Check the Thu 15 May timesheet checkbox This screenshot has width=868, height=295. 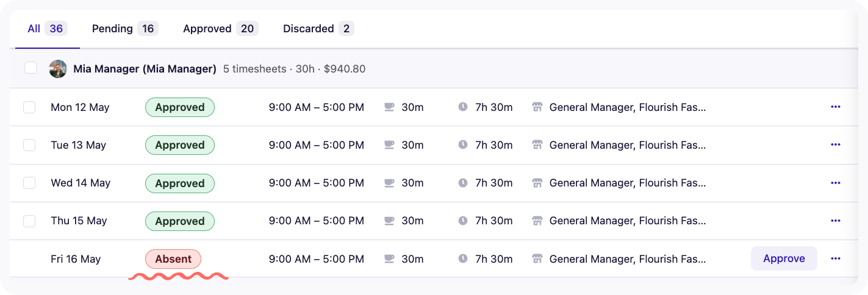point(29,221)
